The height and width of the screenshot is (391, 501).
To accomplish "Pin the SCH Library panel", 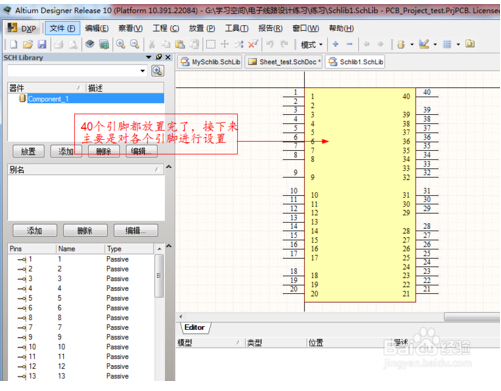I will [159, 57].
